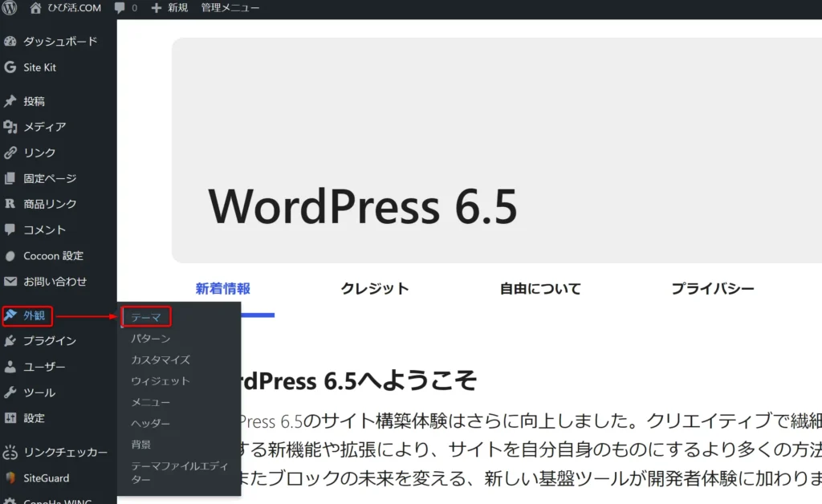The height and width of the screenshot is (504, 822).
Task: Select ヘッダー in the 外観 submenu
Action: (150, 423)
